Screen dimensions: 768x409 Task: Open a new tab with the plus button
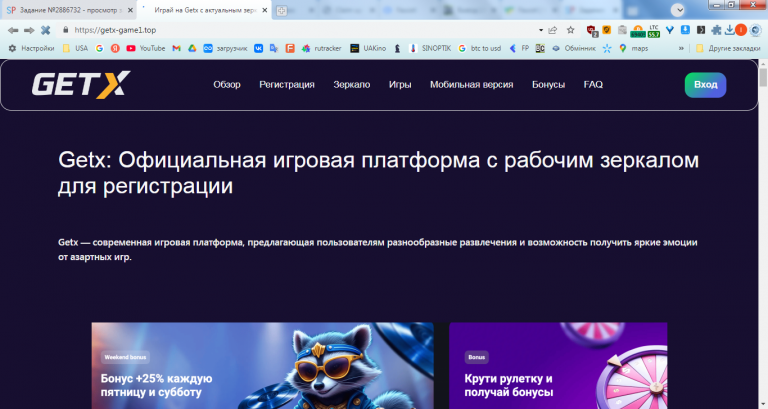(282, 11)
